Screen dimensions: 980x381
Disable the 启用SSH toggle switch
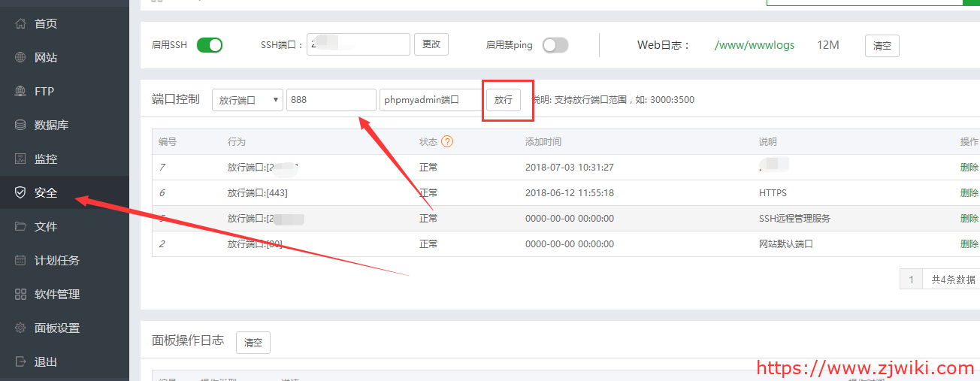pos(210,45)
